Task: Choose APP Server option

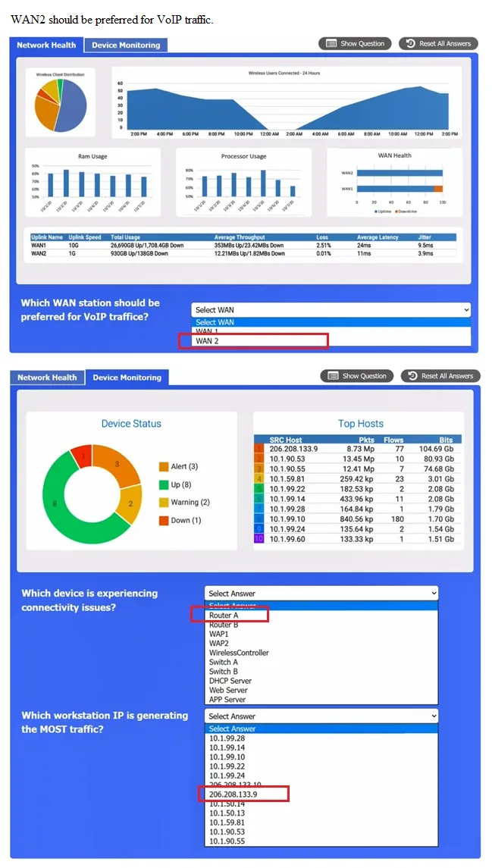Action: [x=321, y=700]
